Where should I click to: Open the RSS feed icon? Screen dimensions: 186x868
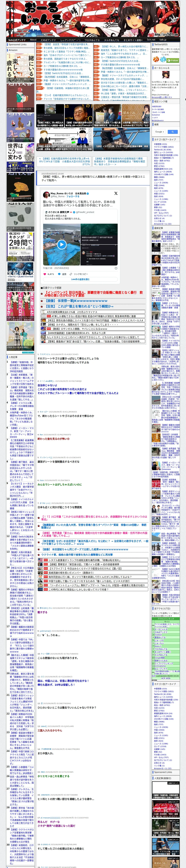click(156, 60)
